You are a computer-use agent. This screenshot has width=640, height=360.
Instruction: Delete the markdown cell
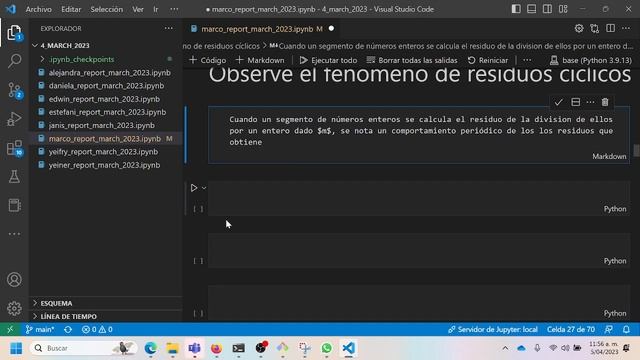[x=605, y=102]
